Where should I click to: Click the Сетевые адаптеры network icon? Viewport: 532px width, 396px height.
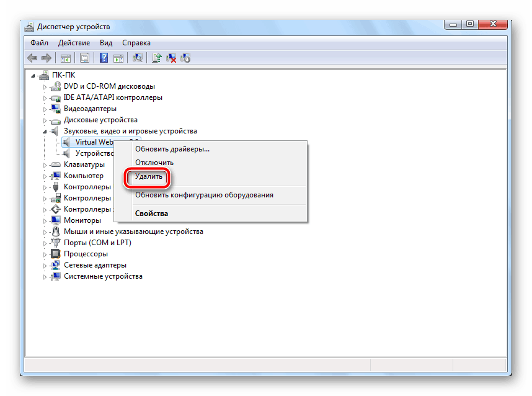coord(56,265)
